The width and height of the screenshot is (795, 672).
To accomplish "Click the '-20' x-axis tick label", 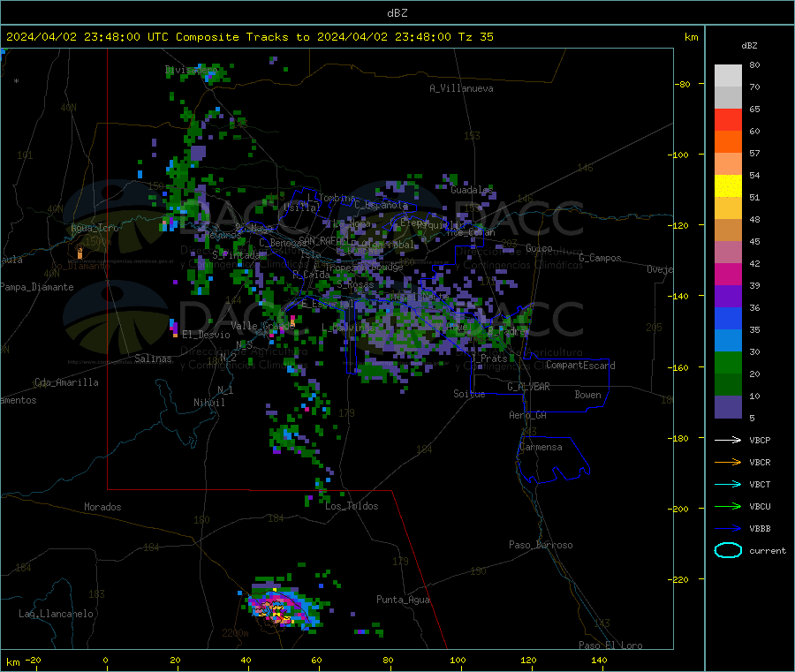I will click(x=33, y=660).
